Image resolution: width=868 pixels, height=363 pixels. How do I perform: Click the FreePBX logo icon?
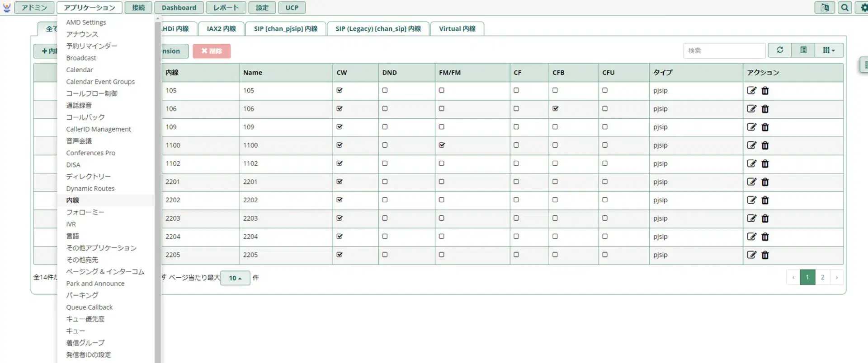tap(7, 8)
